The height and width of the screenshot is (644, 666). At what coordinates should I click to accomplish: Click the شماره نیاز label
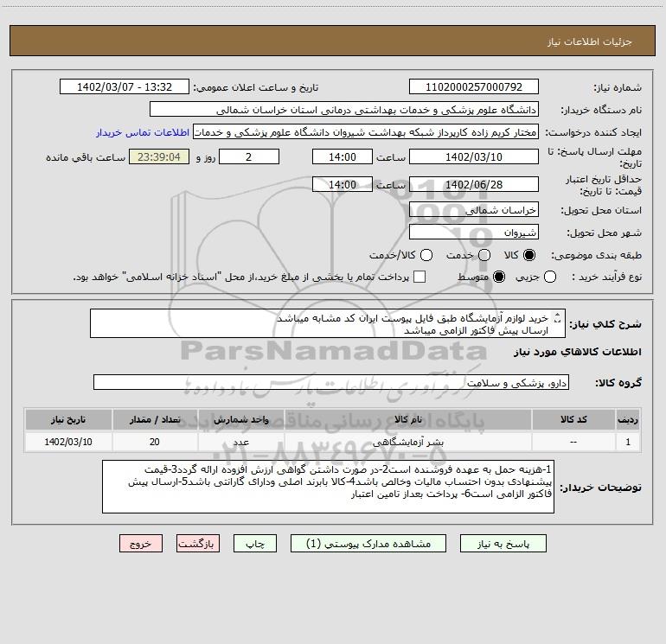618,88
